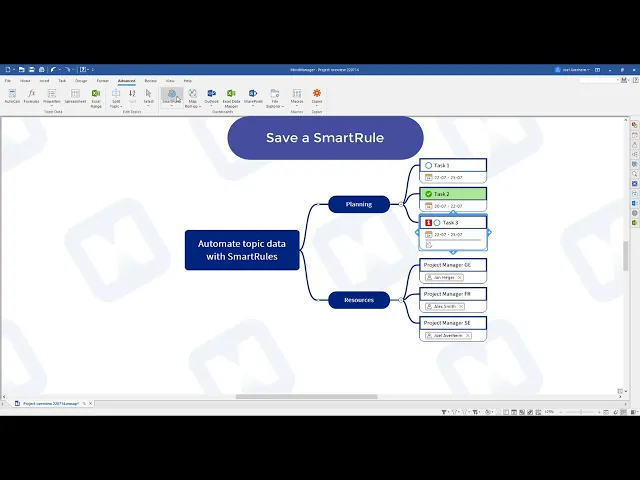Open the Macros button
The width and height of the screenshot is (640, 480).
pos(297,96)
